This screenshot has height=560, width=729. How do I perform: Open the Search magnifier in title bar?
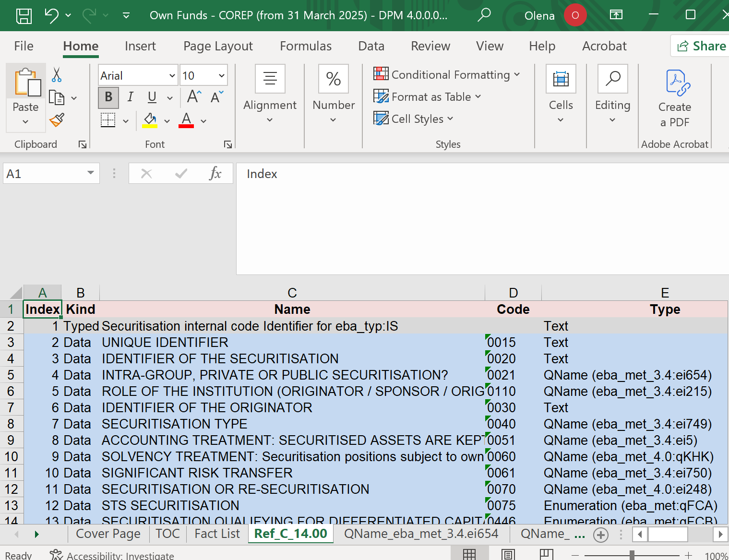point(484,15)
